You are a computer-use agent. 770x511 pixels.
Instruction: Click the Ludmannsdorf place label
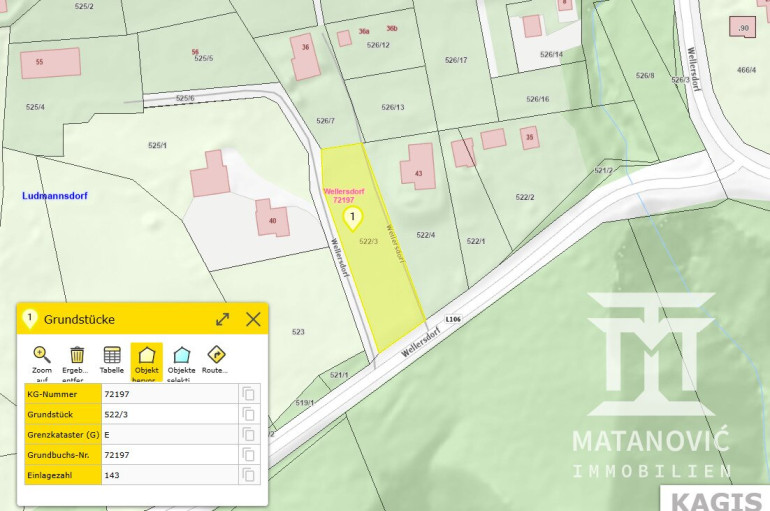(55, 196)
